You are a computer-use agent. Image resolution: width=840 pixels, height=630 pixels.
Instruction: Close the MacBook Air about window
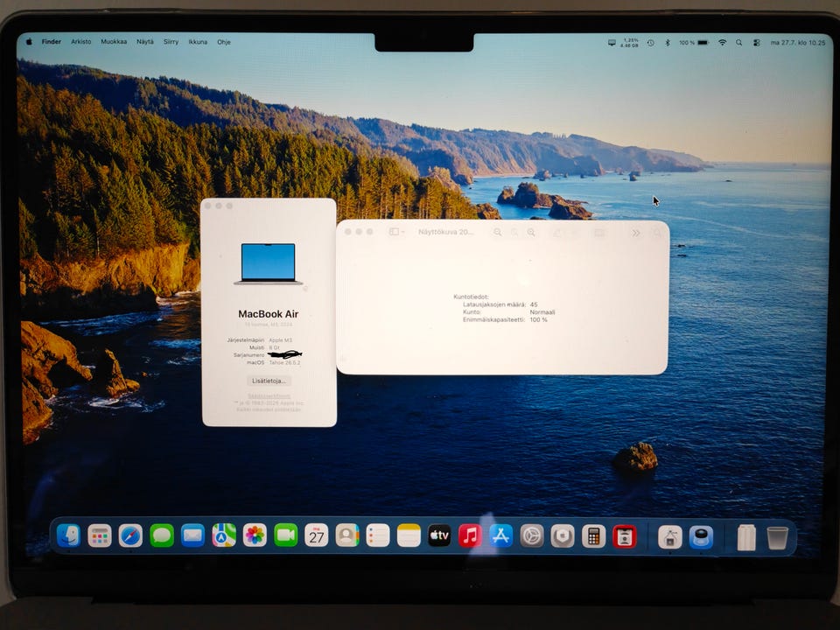(208, 206)
